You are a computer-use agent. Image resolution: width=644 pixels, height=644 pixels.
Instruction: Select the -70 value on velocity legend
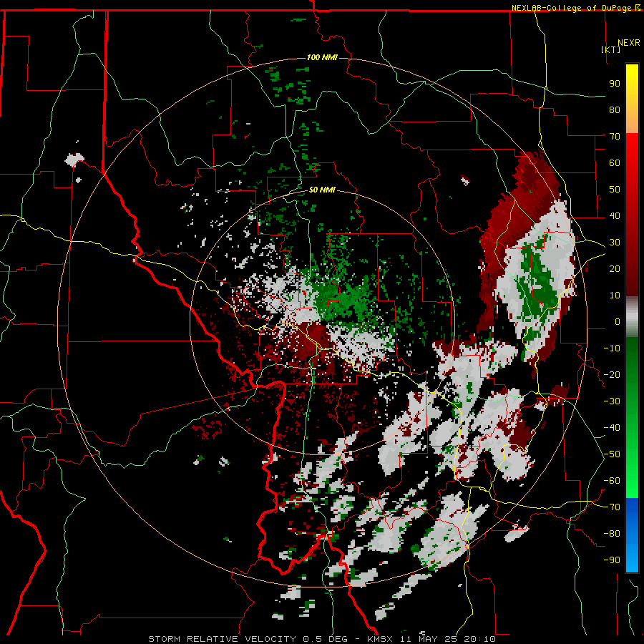click(x=612, y=507)
